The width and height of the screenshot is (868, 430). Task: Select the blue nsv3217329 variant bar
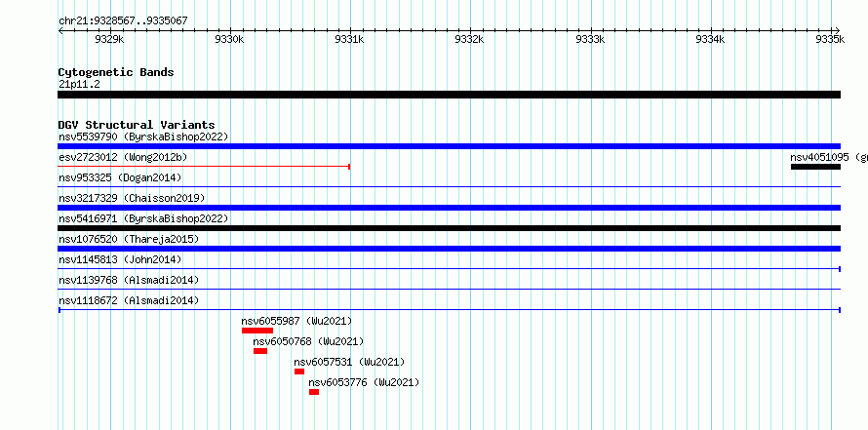point(449,208)
